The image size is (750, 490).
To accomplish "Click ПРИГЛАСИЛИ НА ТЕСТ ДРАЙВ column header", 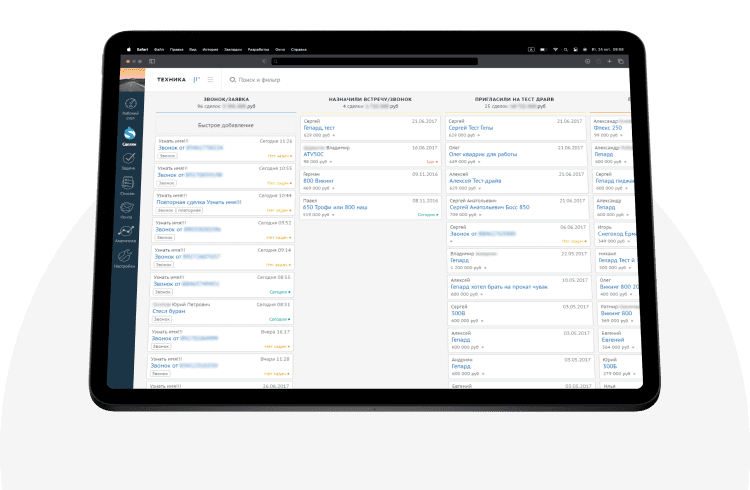I will tap(514, 99).
